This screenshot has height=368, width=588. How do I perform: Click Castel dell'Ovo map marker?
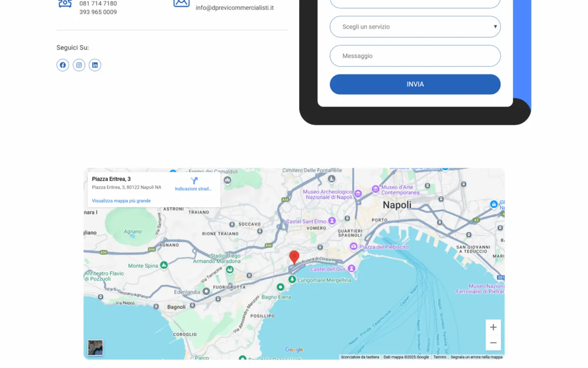pyautogui.click(x=352, y=269)
